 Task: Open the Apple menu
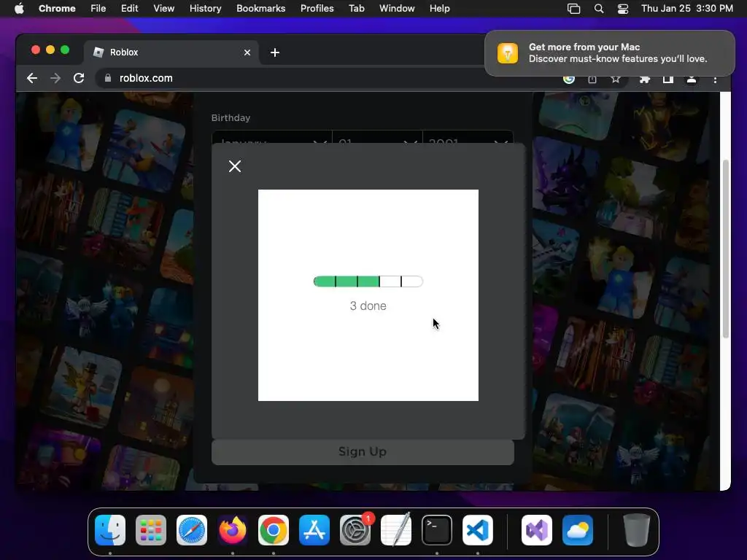(x=19, y=9)
